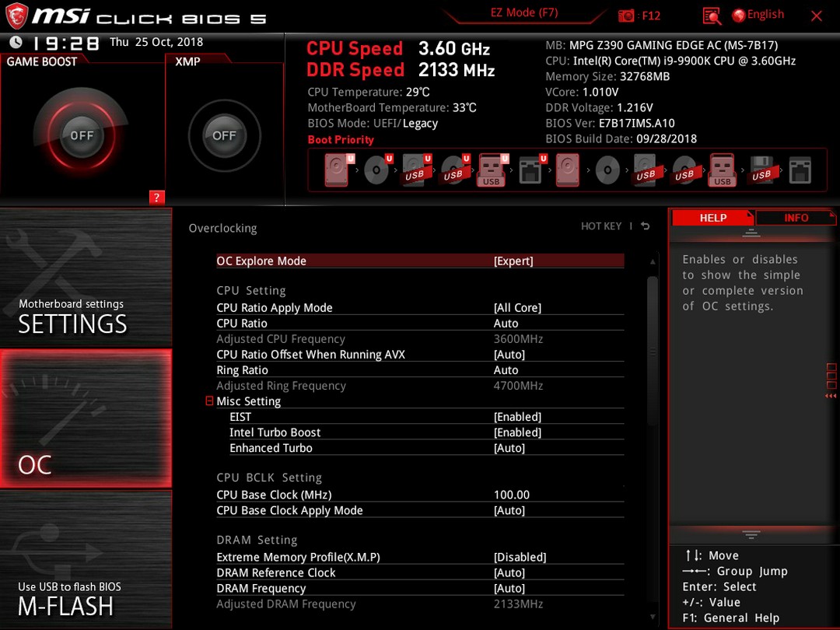Change Extreme Memory Profile (X.M.P) Disabled setting
Image resolution: width=840 pixels, height=630 pixels.
tap(420, 557)
